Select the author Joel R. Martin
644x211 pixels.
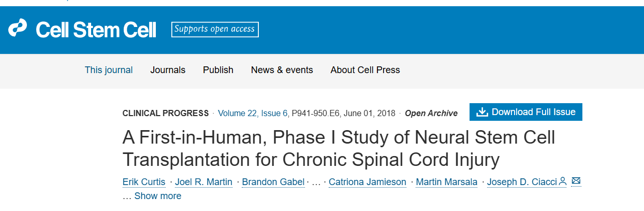(203, 182)
